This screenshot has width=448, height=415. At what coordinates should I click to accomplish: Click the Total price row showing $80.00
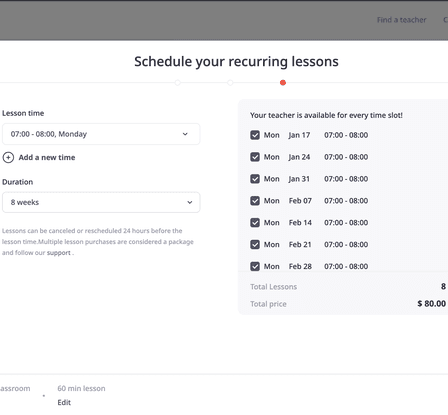click(348, 304)
